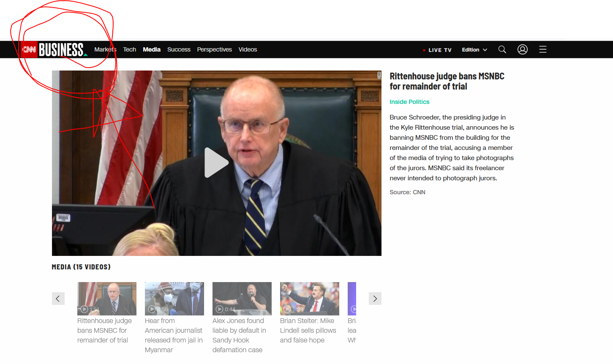Click 'MEDIA (15 VIDEOS)' heading
The image size is (613, 364).
click(81, 267)
